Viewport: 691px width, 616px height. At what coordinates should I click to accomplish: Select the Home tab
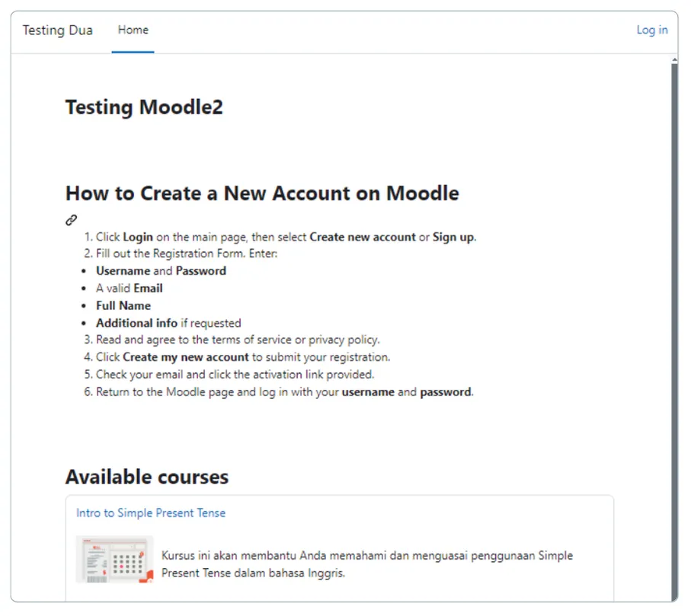coord(133,30)
